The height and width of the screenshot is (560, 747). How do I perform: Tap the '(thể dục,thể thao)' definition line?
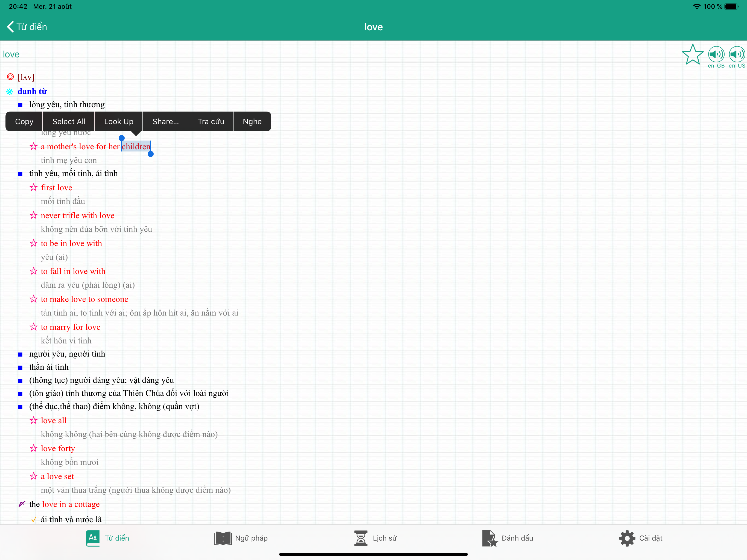(x=115, y=406)
